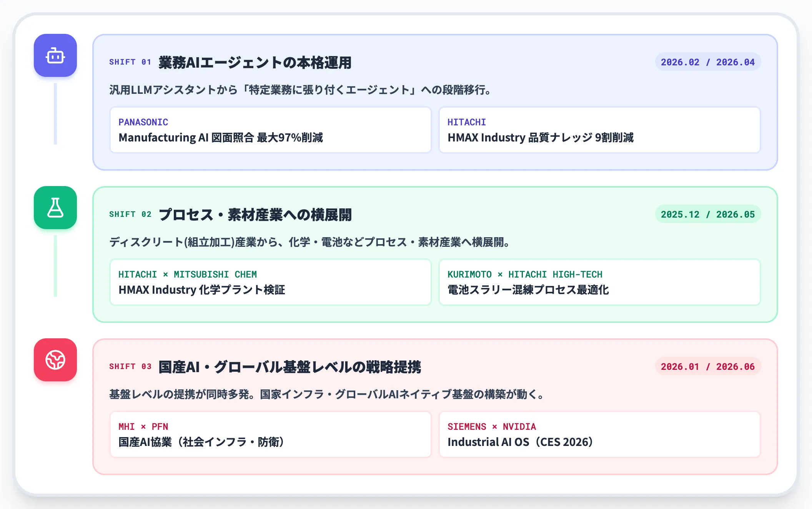Click the SHIFT 02 label
812x509 pixels.
pyautogui.click(x=130, y=214)
